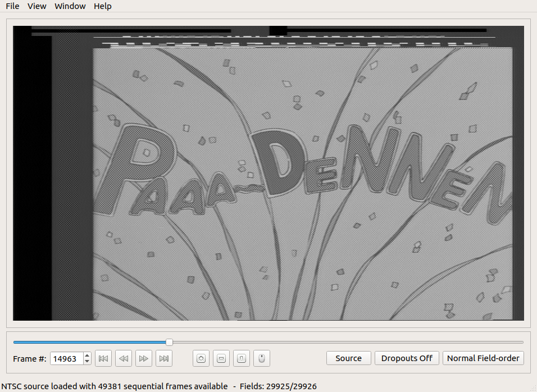This screenshot has height=392, width=537.
Task: Toggle the Dropouts Off button
Action: (407, 358)
